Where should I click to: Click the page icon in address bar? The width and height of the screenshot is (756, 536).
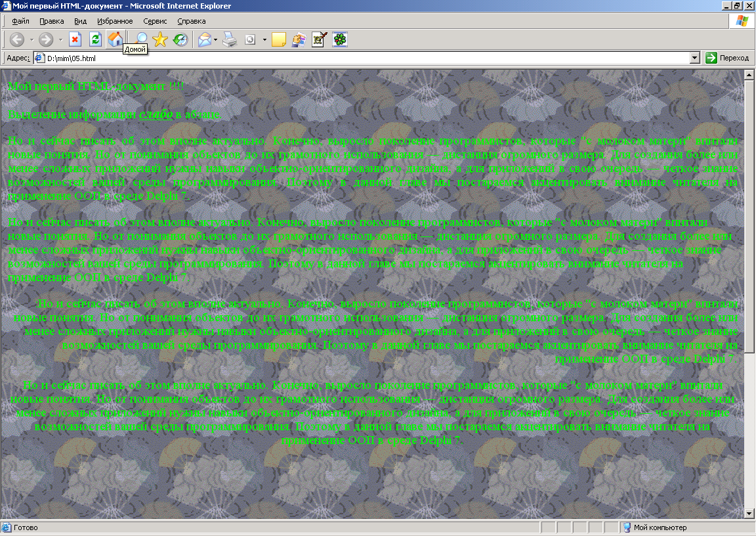point(40,58)
